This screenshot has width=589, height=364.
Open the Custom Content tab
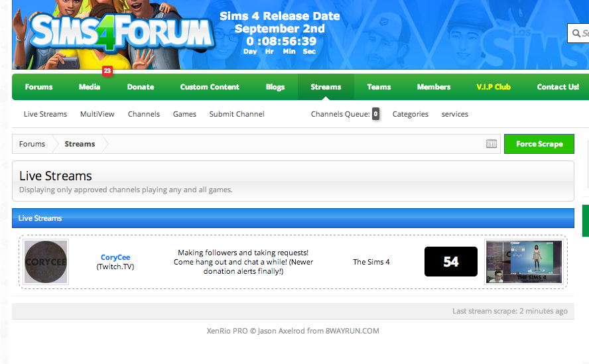coord(210,87)
